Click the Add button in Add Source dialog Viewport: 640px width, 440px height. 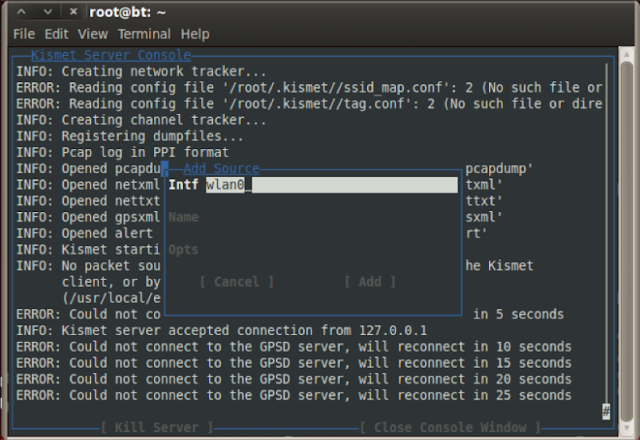(x=370, y=282)
